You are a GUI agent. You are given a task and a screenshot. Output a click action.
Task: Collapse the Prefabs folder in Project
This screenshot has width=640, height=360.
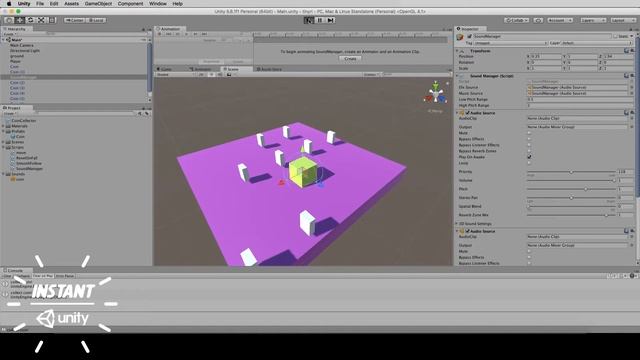(x=4, y=131)
